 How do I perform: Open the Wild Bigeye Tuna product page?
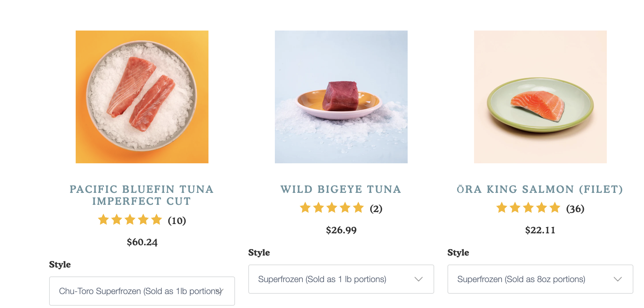(341, 190)
